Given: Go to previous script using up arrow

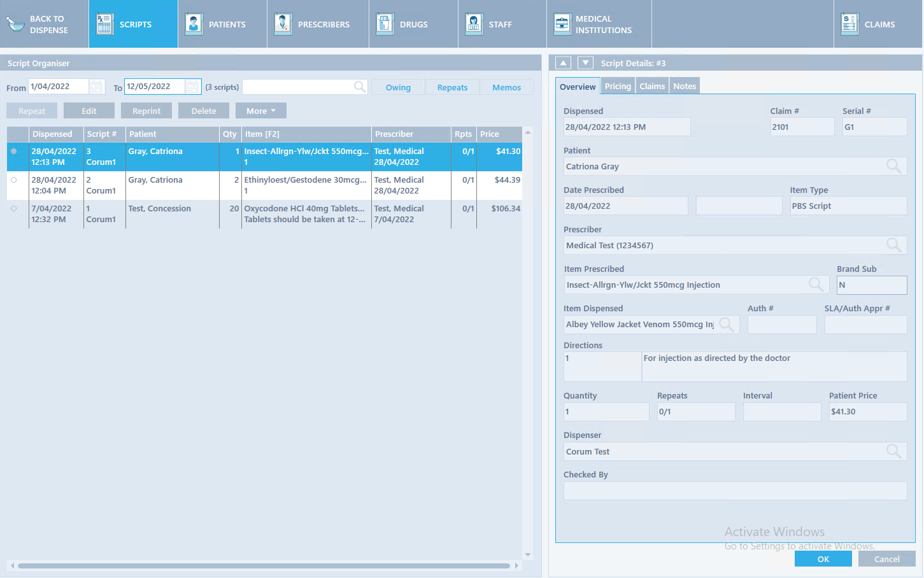Looking at the screenshot, I should click(563, 63).
